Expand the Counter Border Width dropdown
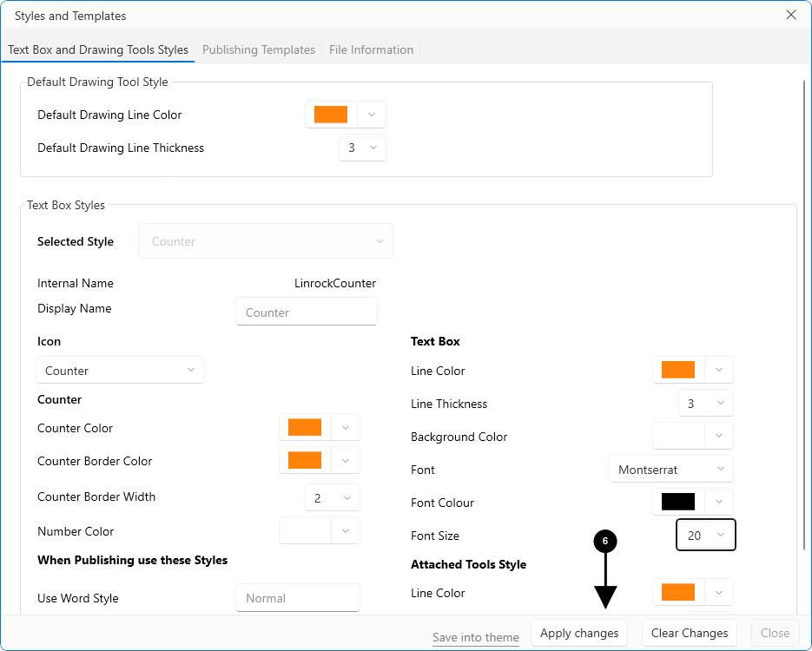The width and height of the screenshot is (812, 651). (333, 497)
